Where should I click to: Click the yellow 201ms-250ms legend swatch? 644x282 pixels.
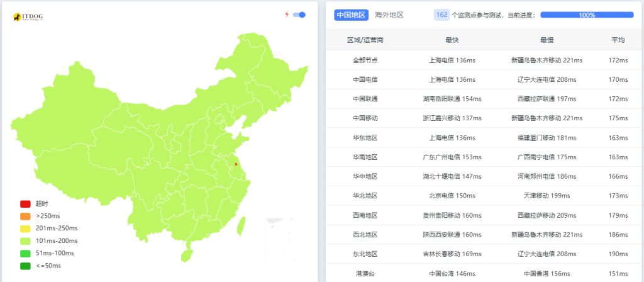[25, 228]
